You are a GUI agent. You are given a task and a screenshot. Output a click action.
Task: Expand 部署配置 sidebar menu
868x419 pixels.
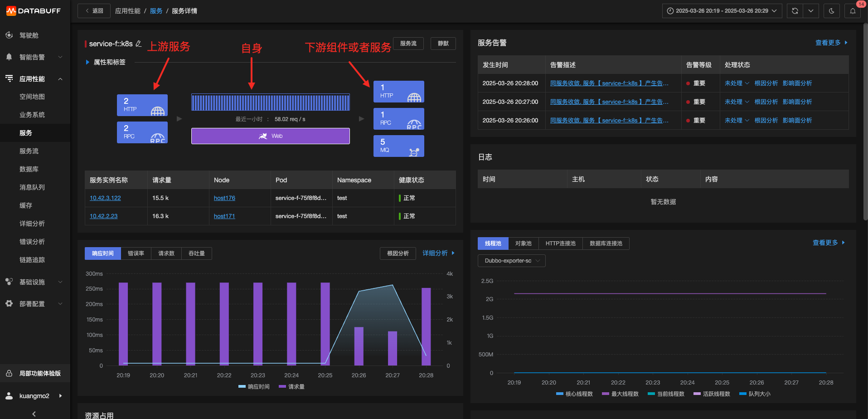60,304
